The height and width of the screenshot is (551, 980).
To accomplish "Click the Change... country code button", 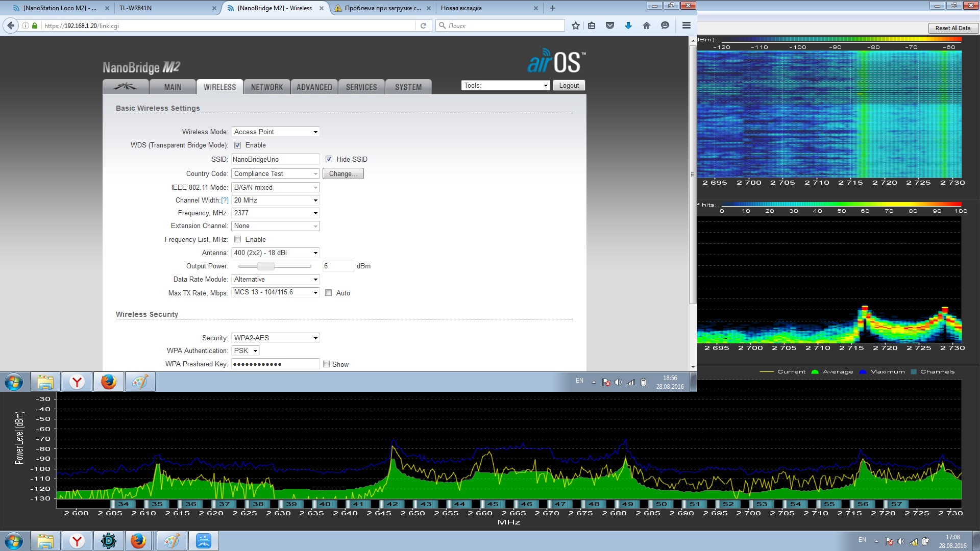I will pyautogui.click(x=343, y=174).
